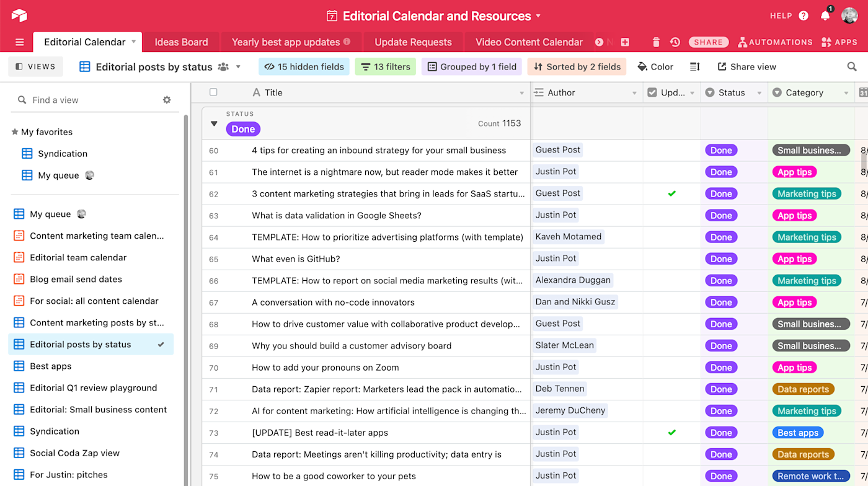Click the Airtable logo home icon
868x486 pixels.
(19, 15)
